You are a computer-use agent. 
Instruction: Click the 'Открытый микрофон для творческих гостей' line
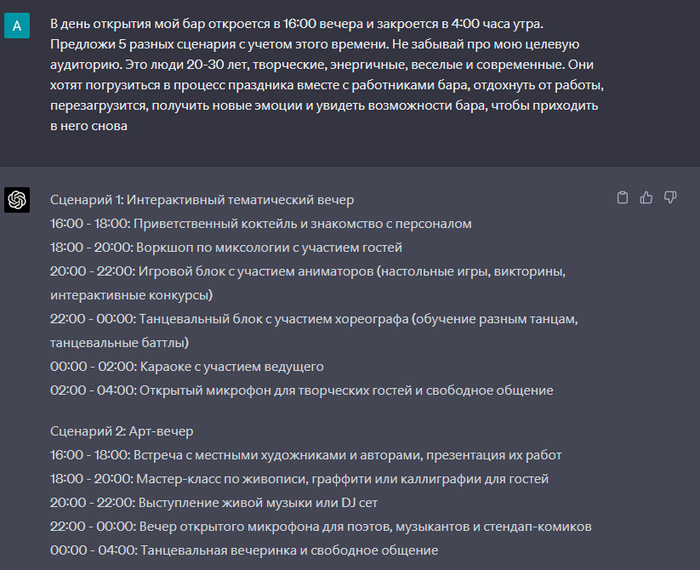click(301, 390)
